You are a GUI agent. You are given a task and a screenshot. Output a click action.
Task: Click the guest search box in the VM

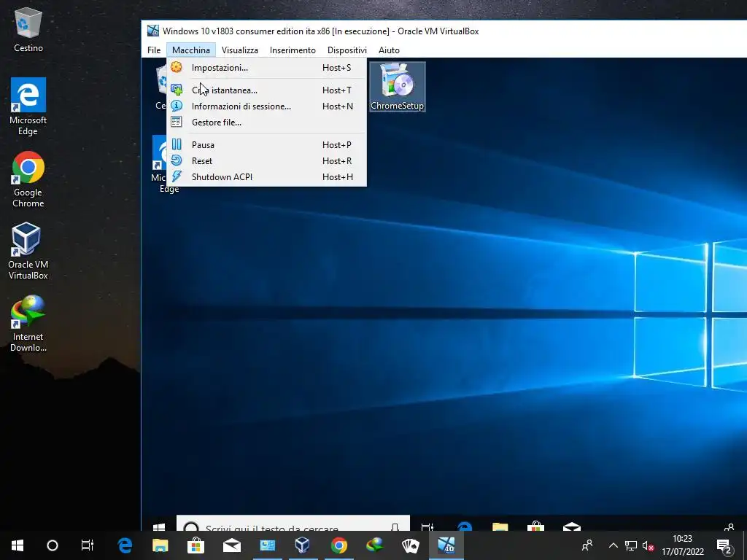tap(293, 524)
